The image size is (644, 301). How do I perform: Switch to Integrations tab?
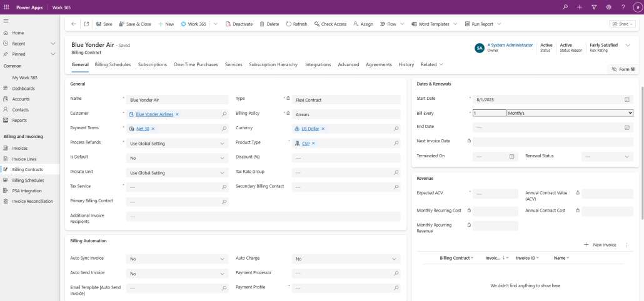pos(318,64)
